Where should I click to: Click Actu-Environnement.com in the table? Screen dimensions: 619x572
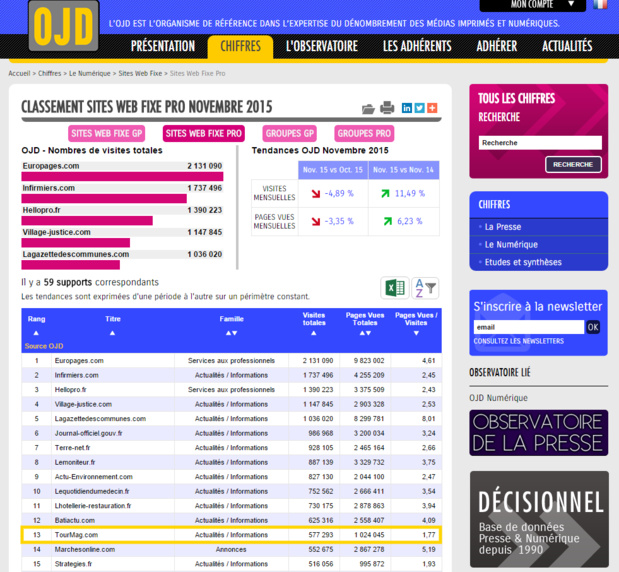click(x=94, y=477)
